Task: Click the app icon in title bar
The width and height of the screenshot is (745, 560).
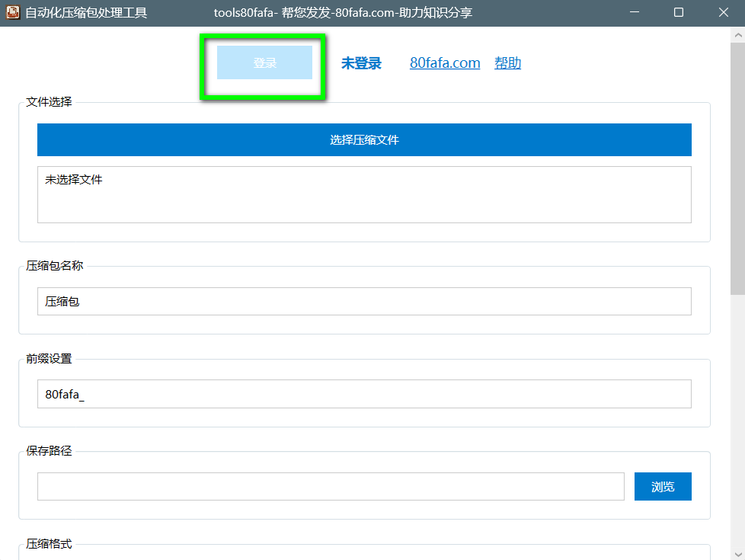Action: tap(12, 13)
